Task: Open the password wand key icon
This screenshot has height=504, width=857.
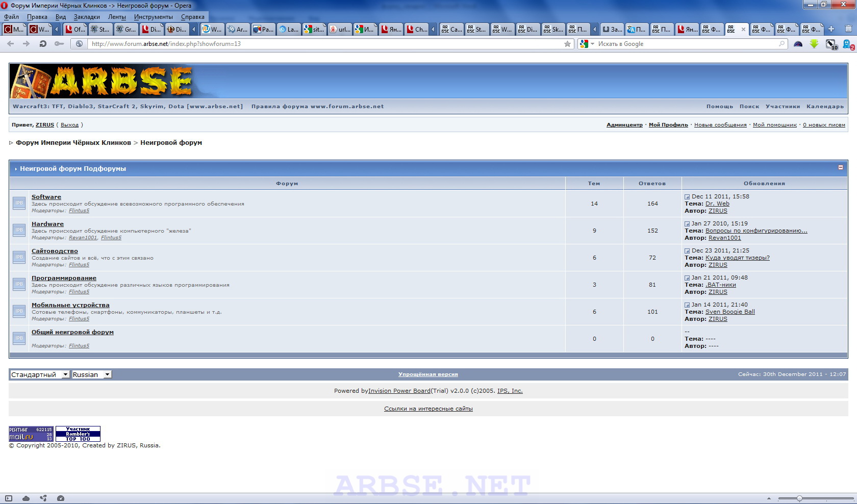Action: click(59, 44)
